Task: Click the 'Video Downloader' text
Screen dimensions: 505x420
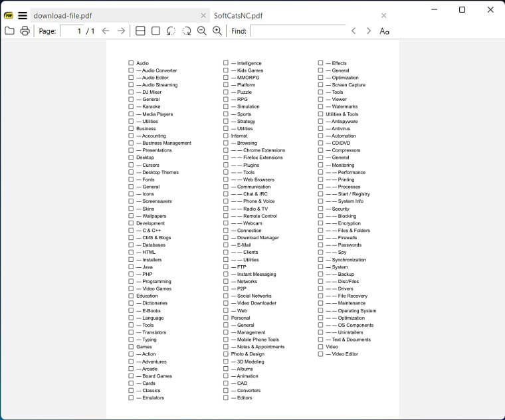Action: [256, 303]
